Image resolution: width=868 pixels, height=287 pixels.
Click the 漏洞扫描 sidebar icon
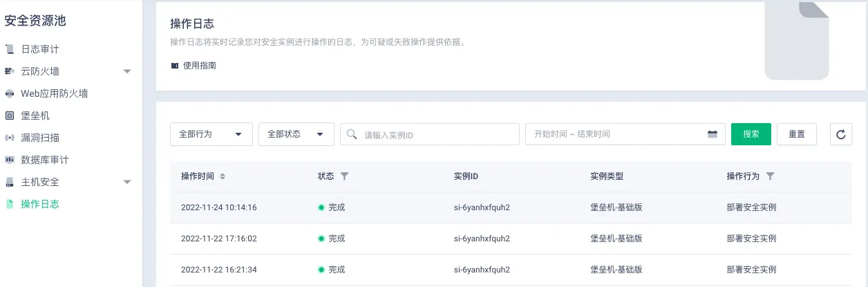pos(9,138)
